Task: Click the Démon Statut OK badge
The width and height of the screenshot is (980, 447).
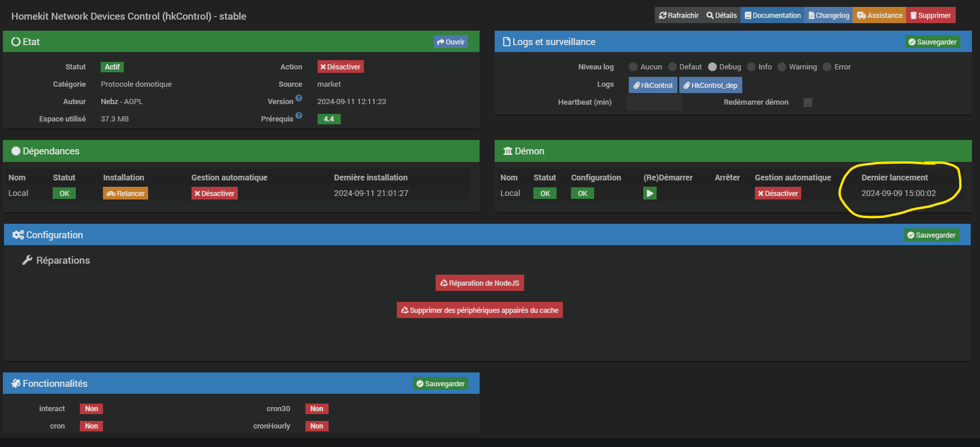Action: tap(545, 193)
